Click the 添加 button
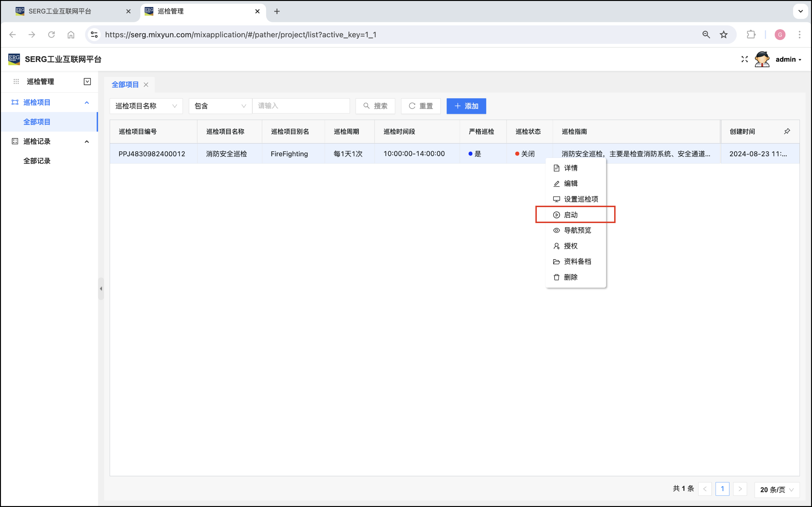Viewport: 812px width, 507px height. pos(466,106)
